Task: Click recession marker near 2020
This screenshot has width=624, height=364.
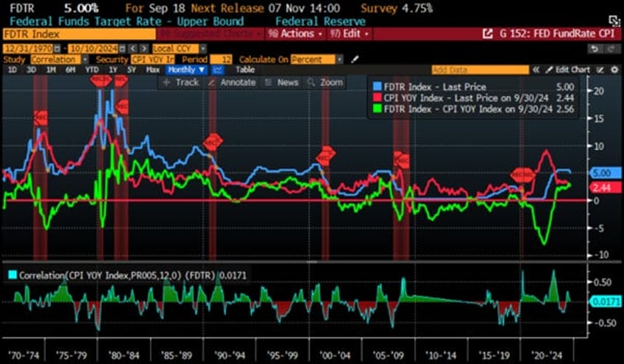Action: coord(522,176)
